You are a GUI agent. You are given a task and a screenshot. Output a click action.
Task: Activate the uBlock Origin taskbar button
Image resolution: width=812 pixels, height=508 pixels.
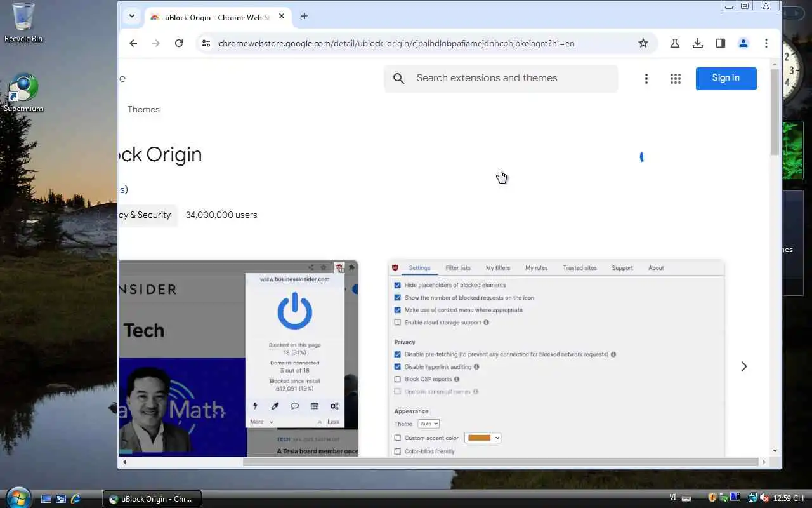[152, 499]
